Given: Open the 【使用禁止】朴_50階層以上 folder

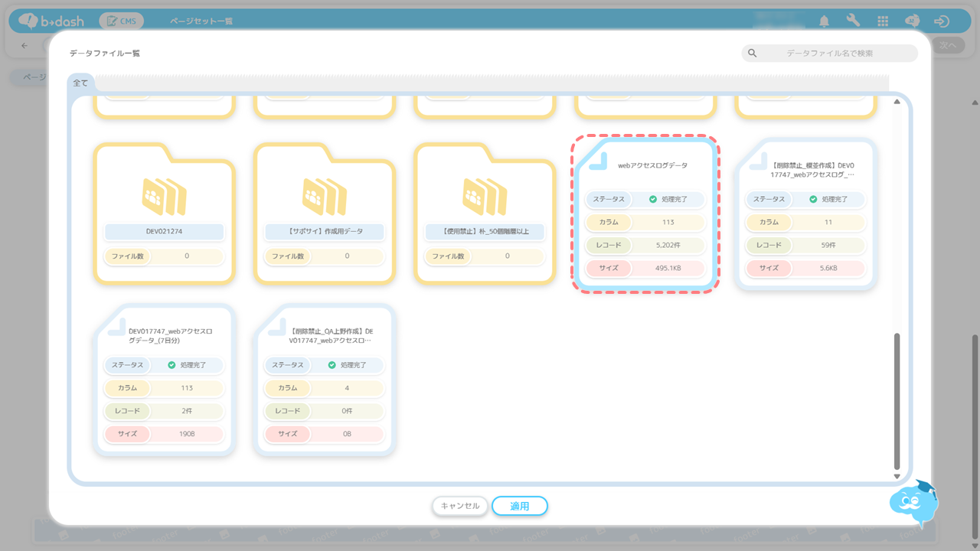Looking at the screenshot, I should (485, 214).
